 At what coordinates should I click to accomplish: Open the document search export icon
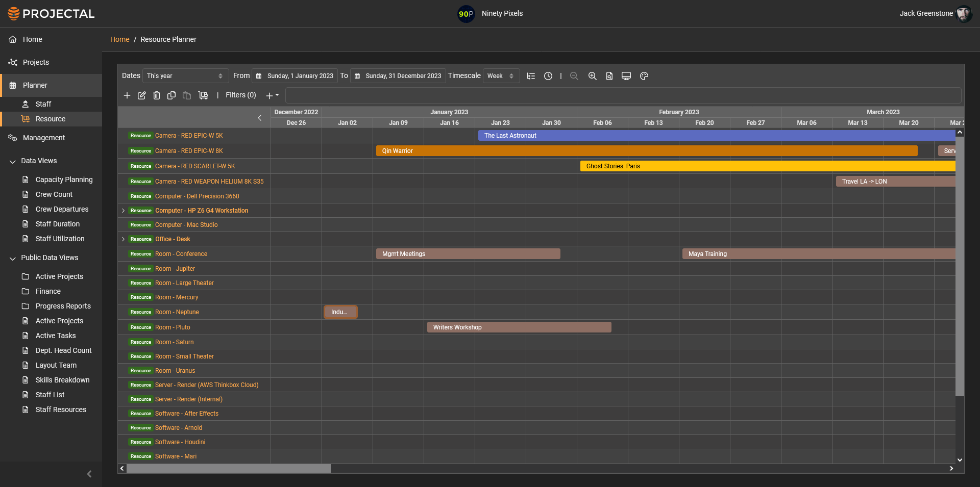point(609,75)
